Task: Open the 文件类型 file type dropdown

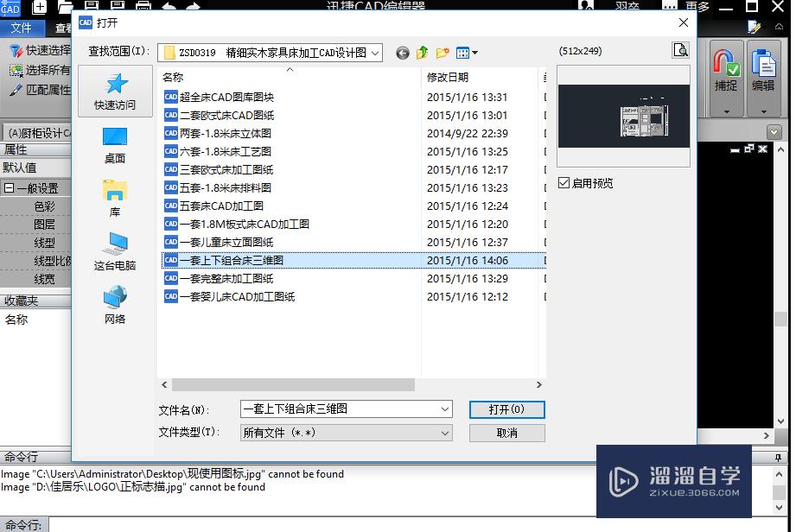Action: coord(445,433)
